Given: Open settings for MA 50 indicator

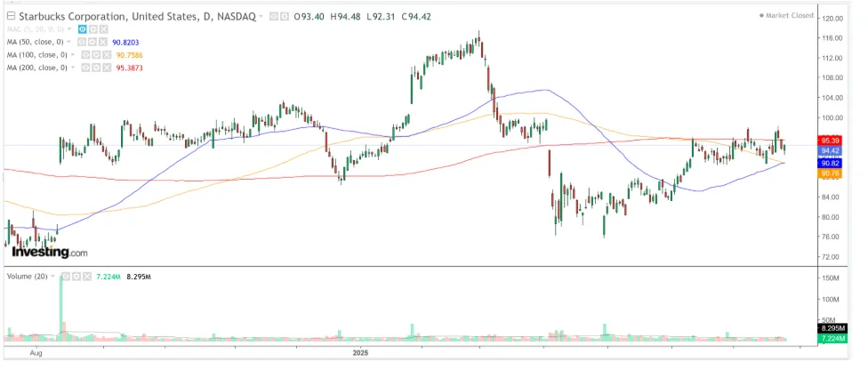Looking at the screenshot, I should 92,42.
